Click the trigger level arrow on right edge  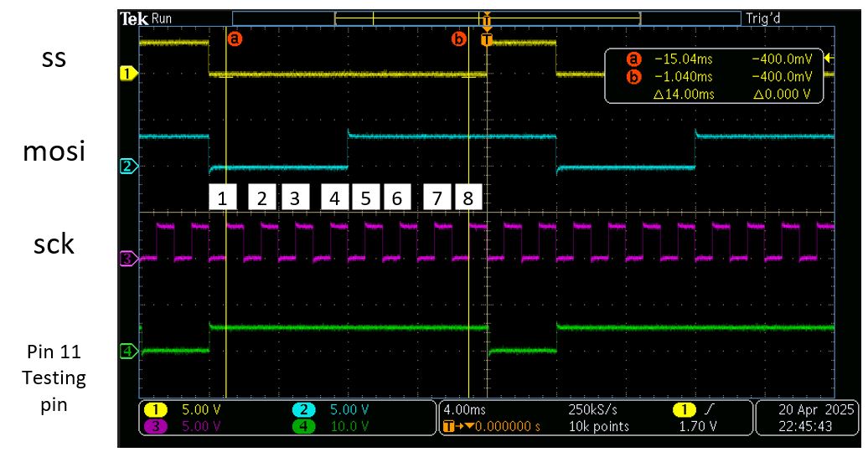tap(829, 58)
